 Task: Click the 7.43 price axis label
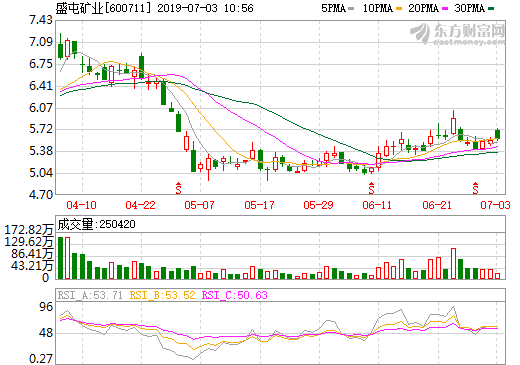(x=41, y=20)
